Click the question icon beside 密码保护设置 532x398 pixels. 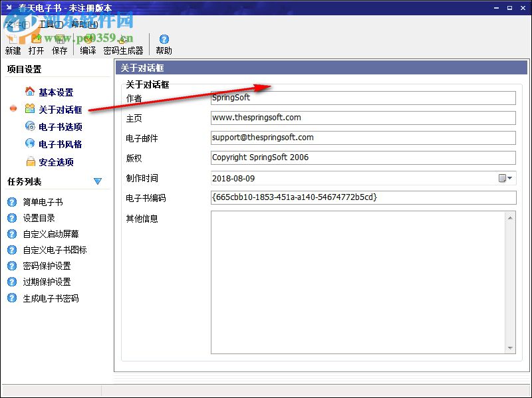pos(12,266)
